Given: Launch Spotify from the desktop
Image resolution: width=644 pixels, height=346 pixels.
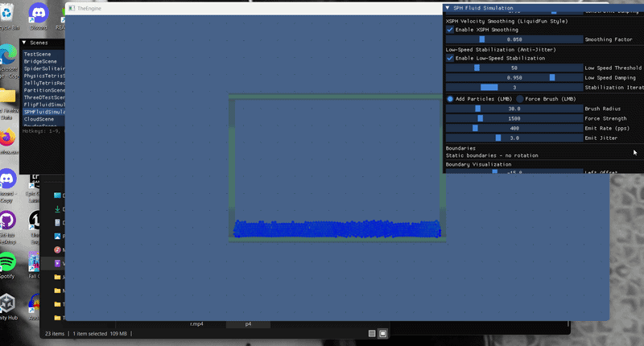Looking at the screenshot, I should point(7,262).
